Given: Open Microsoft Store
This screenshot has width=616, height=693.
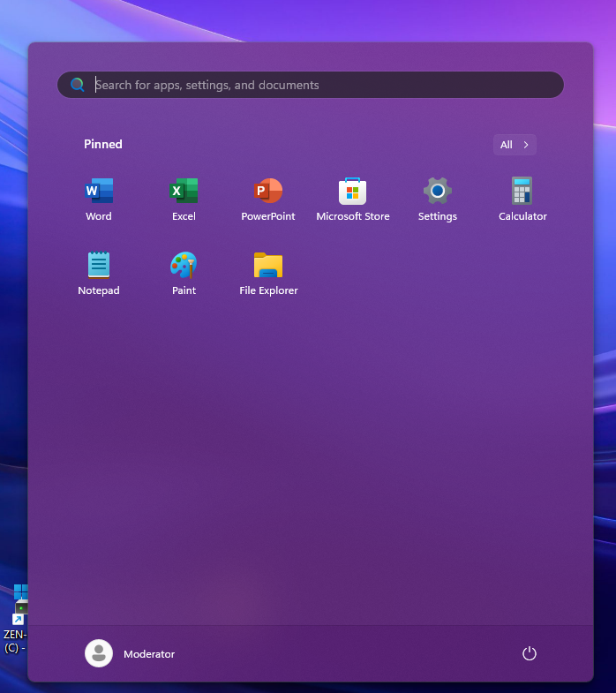Looking at the screenshot, I should (x=353, y=200).
